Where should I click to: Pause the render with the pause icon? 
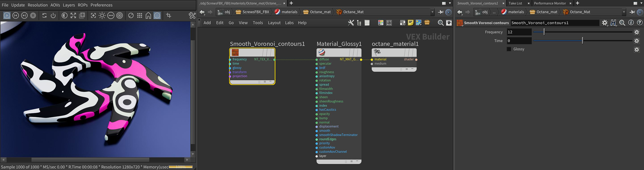coord(33,15)
